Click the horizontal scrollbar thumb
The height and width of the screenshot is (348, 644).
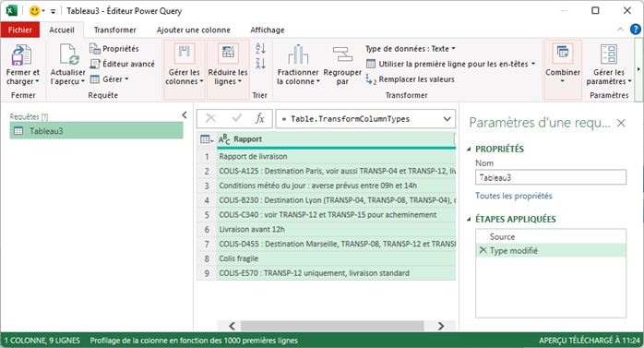tap(332, 326)
